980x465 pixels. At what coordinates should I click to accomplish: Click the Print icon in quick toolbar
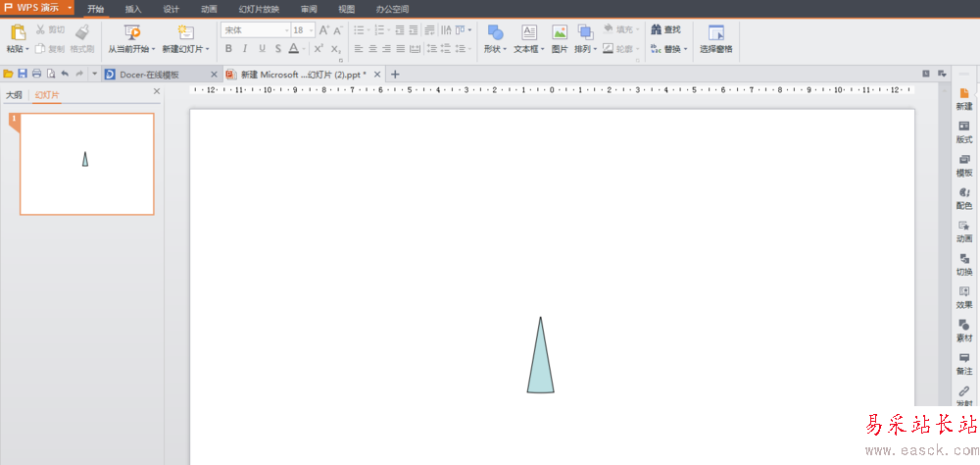pos(37,74)
